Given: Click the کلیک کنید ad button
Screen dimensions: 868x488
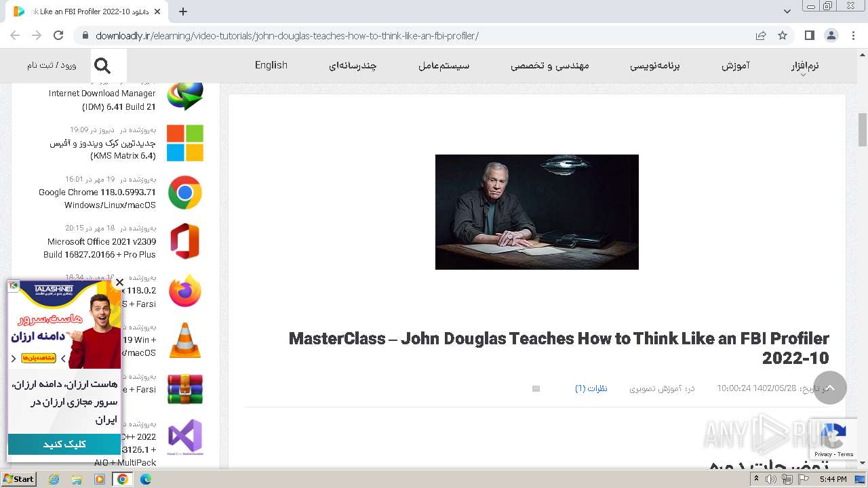Looking at the screenshot, I should (x=64, y=444).
